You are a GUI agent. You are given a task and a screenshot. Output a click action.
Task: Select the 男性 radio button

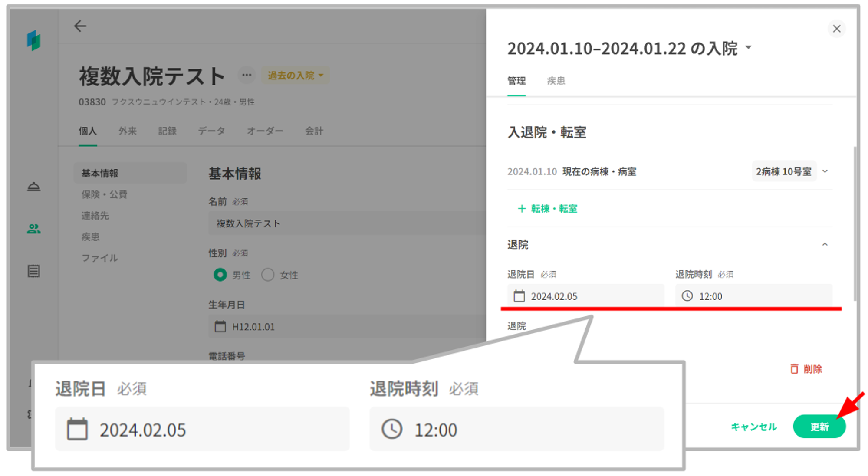click(220, 275)
